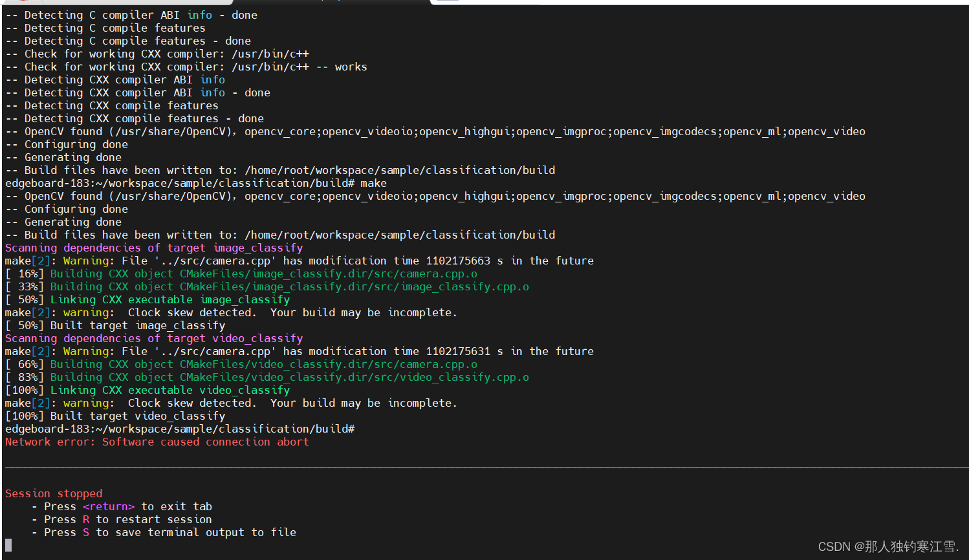Click the prompt line ending with 'build# make'
The width and height of the screenshot is (969, 560).
click(x=196, y=184)
